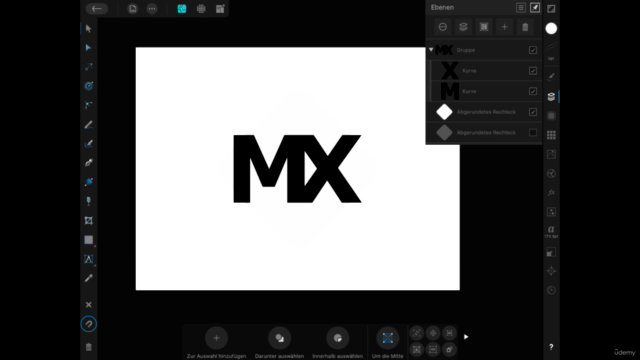Select the Pen tool
Viewport: 640px width, 360px height.
[89, 163]
